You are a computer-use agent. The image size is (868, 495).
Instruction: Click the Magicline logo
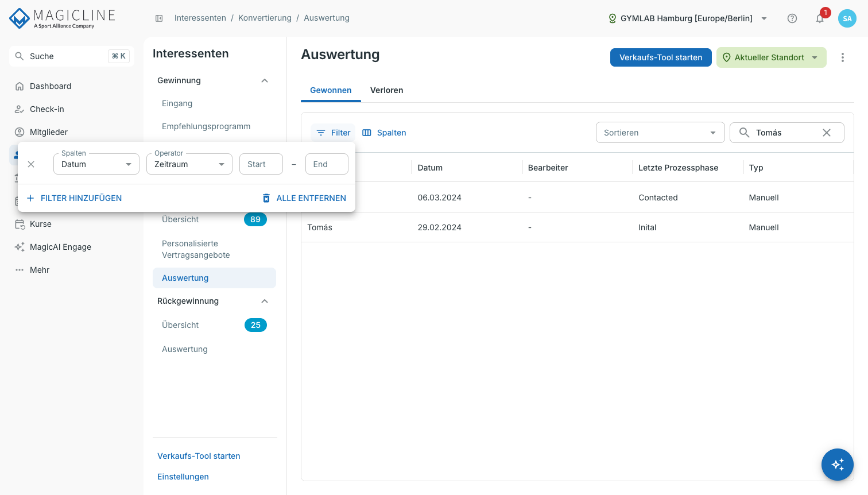coord(62,18)
